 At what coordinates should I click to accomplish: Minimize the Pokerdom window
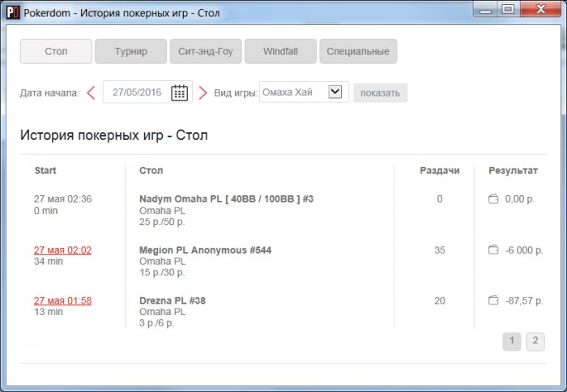coord(486,10)
